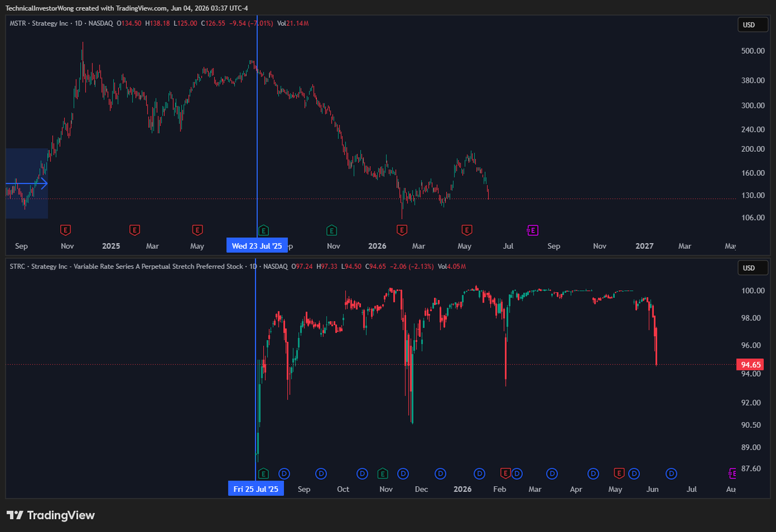Open STRC dividend marker right of 2026 label
The image size is (776, 532).
[x=479, y=474]
